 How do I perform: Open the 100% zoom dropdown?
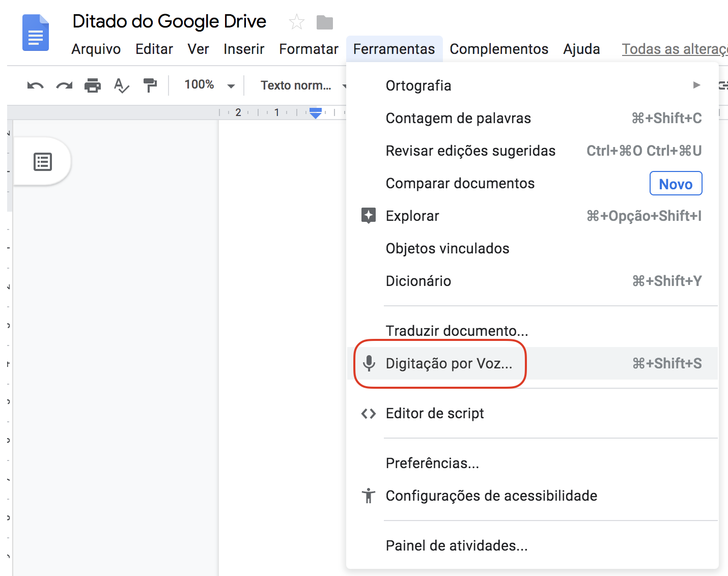point(209,85)
